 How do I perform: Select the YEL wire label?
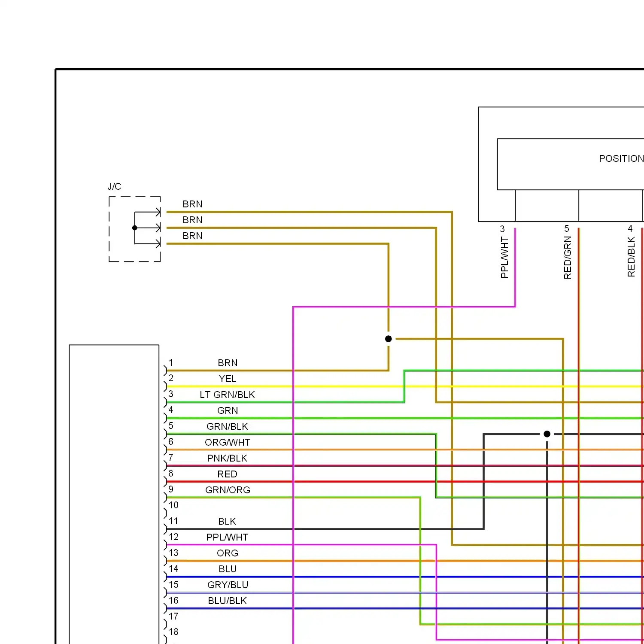pyautogui.click(x=228, y=379)
